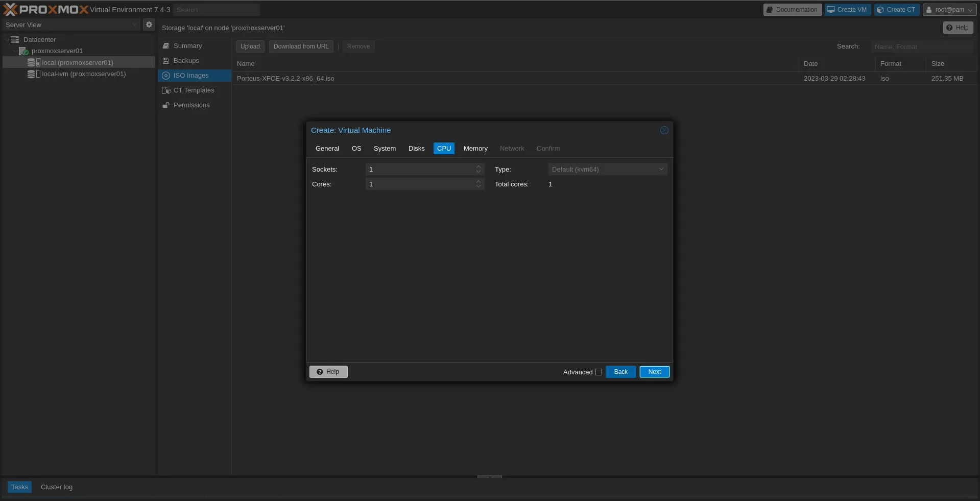Click the Help button in dialog footer

tap(328, 372)
